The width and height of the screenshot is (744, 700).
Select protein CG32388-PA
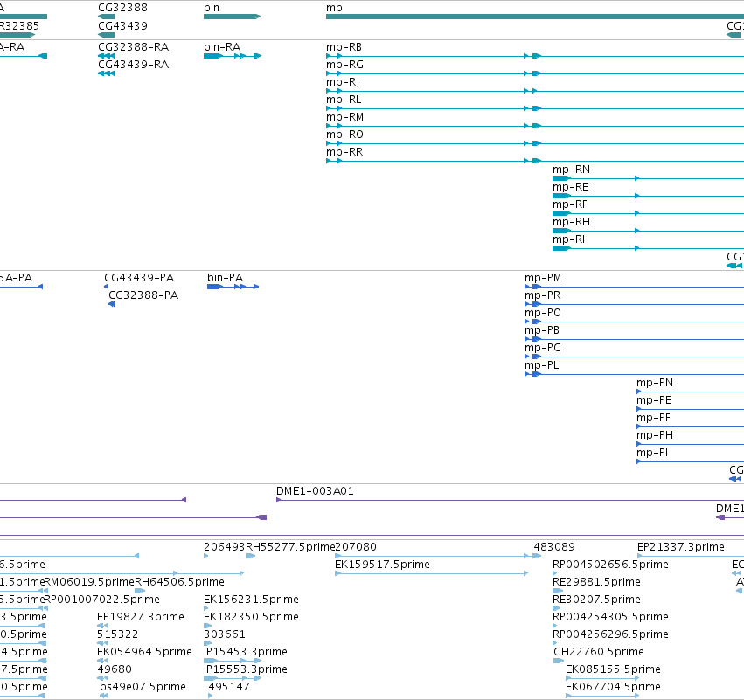pyautogui.click(x=143, y=295)
